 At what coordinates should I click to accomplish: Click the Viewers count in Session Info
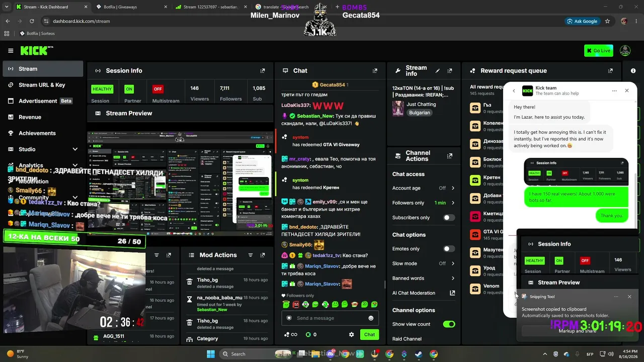point(199,93)
